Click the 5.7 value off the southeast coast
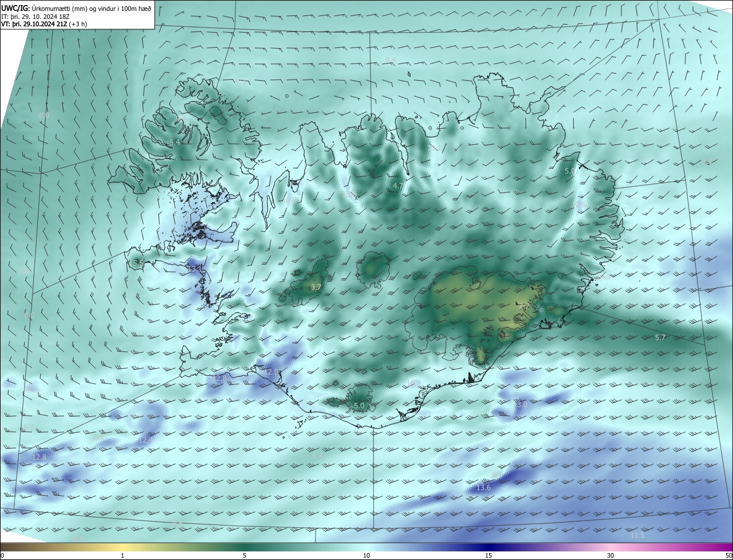 [660, 338]
